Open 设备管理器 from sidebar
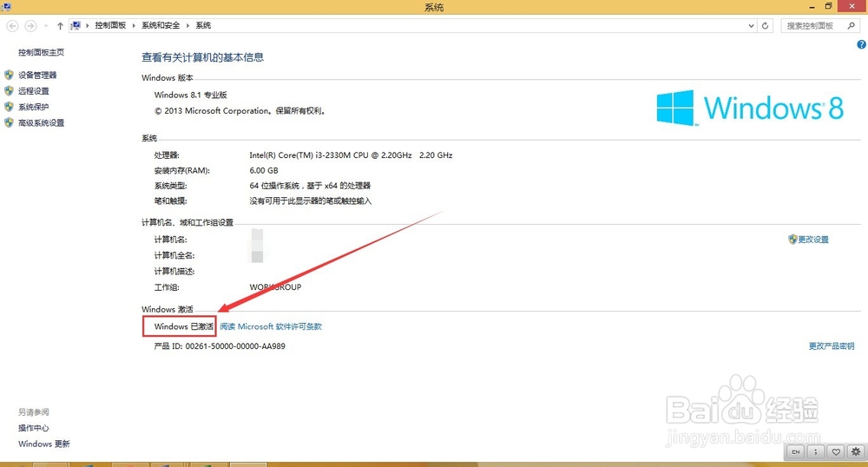Screen dimensions: 868x467 37,76
